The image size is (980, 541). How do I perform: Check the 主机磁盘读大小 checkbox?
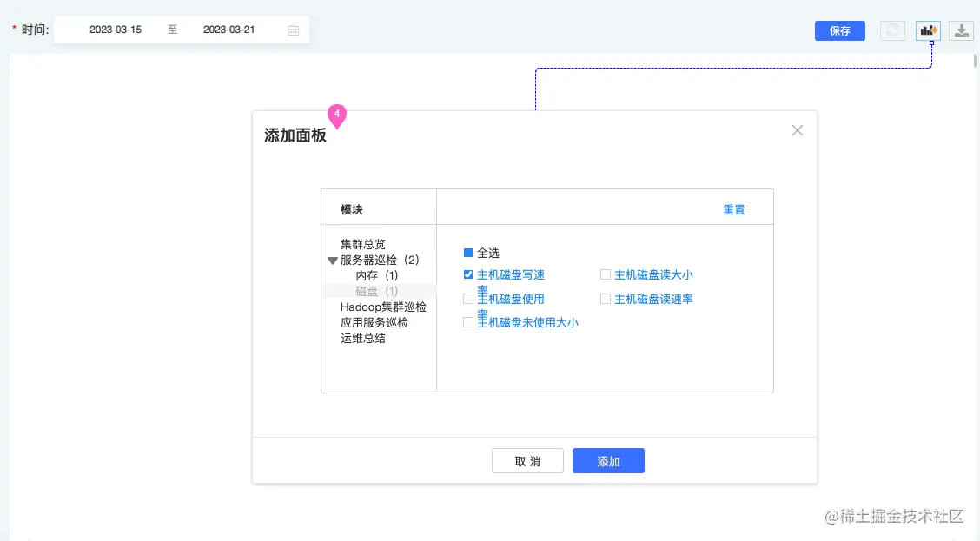[x=605, y=274]
